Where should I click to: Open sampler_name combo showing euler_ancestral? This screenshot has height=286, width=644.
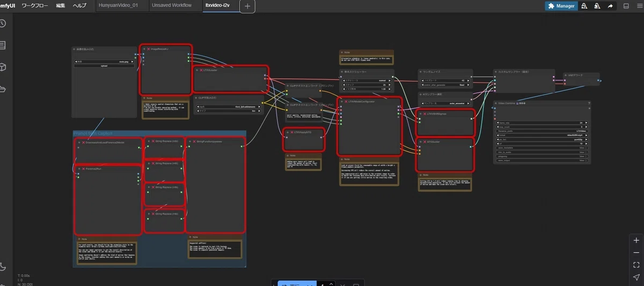445,102
